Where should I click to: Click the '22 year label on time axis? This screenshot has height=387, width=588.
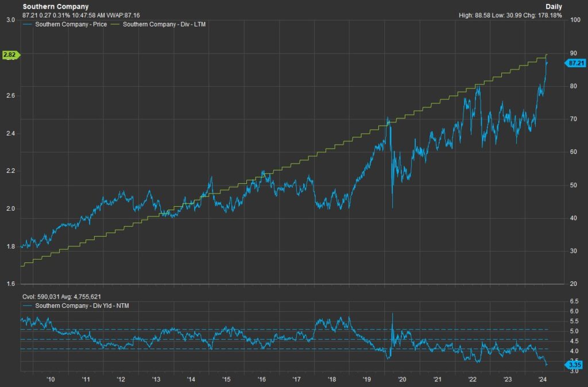tap(473, 379)
